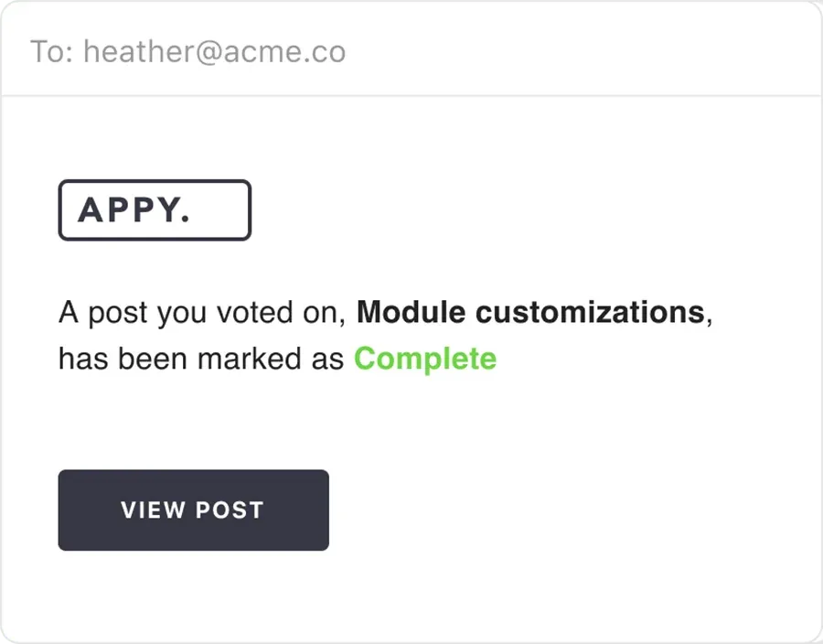Select the heather@acme.co recipient address
The width and height of the screenshot is (823, 644).
click(x=214, y=51)
